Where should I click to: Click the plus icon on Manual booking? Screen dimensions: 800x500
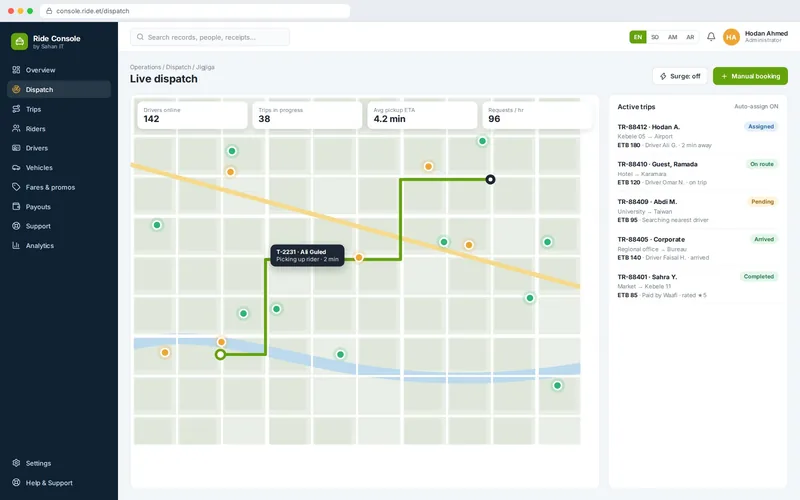(724, 76)
